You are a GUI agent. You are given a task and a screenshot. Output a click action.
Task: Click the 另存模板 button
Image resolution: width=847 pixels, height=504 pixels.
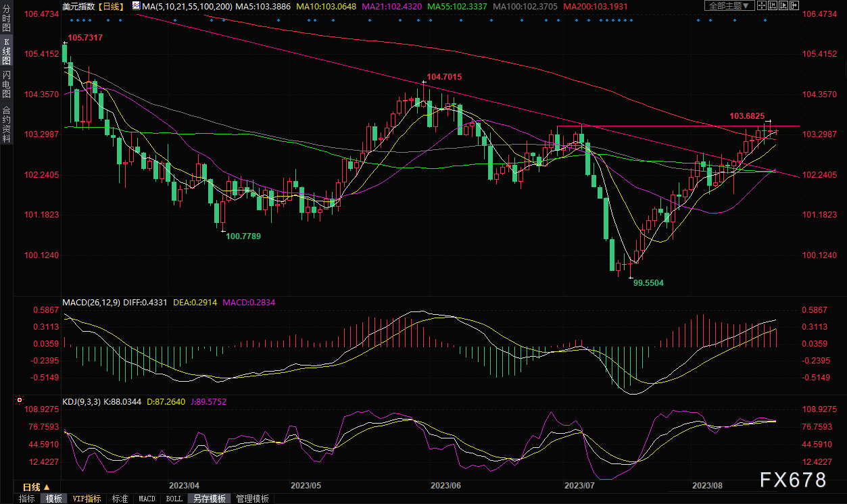pos(210,499)
